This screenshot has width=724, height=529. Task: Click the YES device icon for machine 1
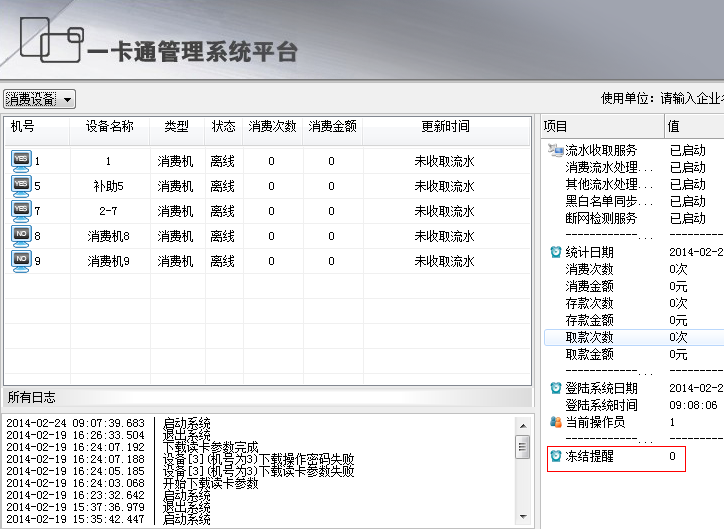[21, 160]
